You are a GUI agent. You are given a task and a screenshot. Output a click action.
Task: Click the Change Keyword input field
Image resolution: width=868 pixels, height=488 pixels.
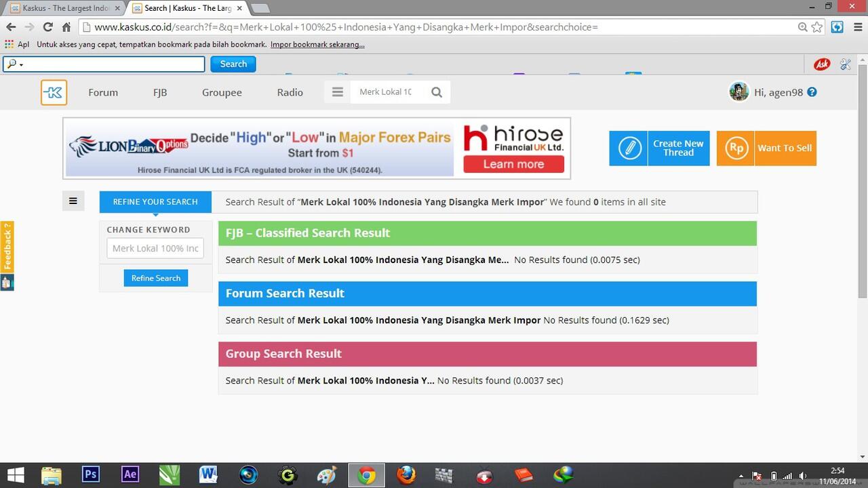coord(155,248)
